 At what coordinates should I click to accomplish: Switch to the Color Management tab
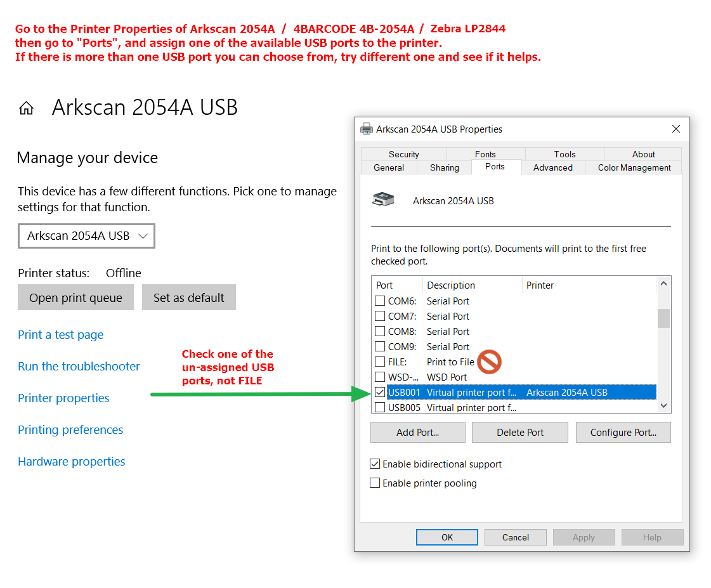tap(634, 167)
